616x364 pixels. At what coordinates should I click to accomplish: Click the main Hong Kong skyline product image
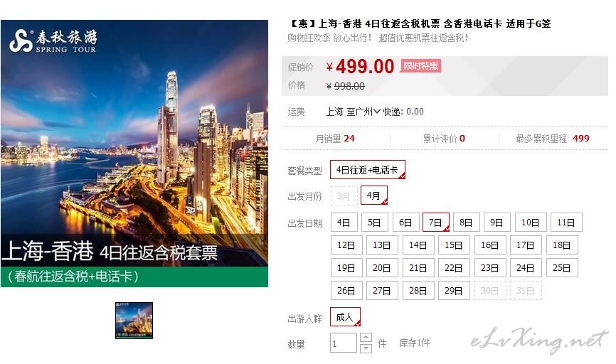[x=134, y=154]
